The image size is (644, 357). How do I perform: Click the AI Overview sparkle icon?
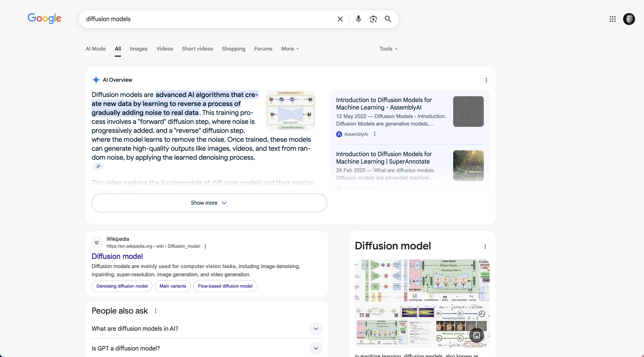[x=96, y=80]
